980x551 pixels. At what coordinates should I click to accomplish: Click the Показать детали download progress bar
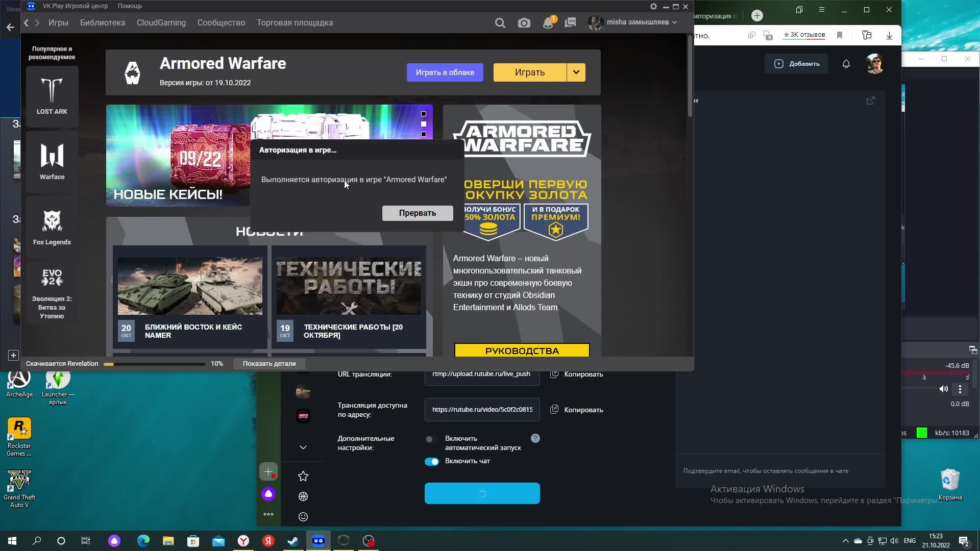click(268, 363)
